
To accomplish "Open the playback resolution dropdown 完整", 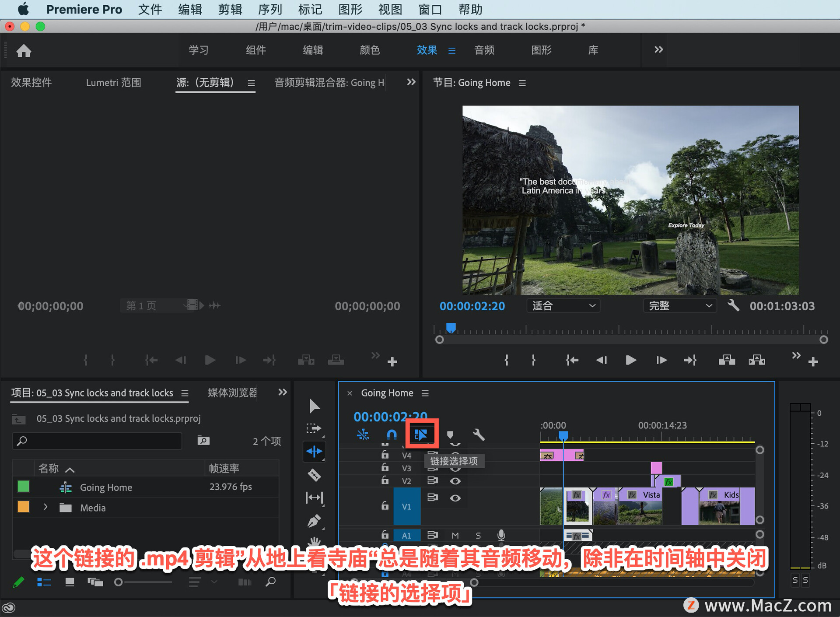I will point(680,305).
